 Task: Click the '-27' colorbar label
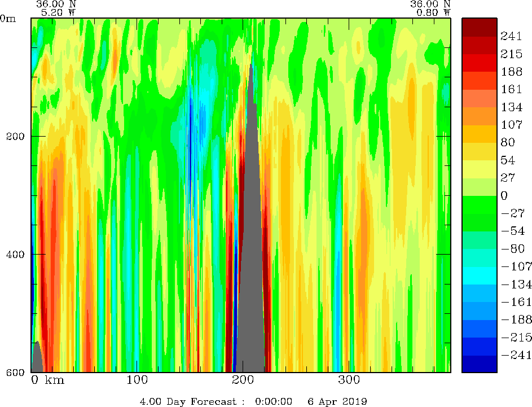513,213
